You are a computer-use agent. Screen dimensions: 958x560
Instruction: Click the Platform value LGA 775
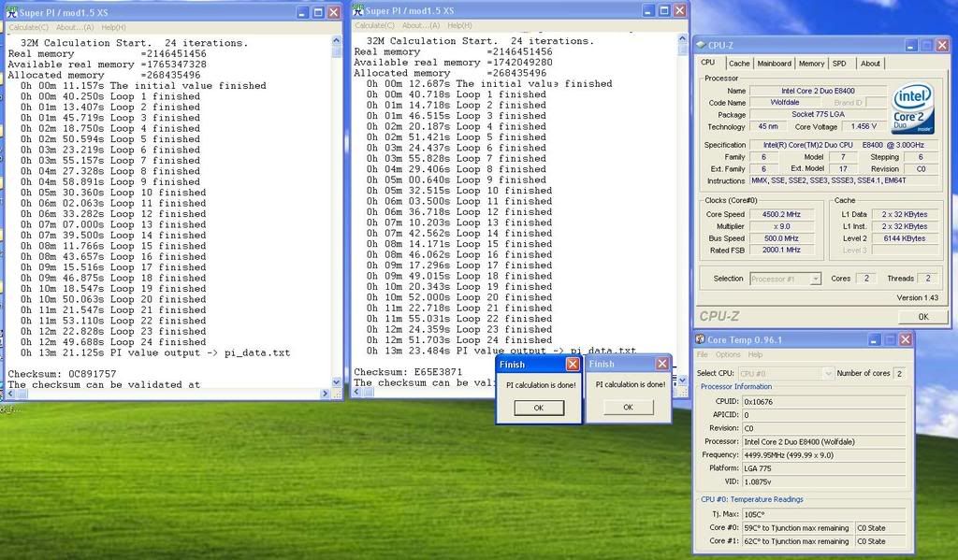pyautogui.click(x=823, y=468)
